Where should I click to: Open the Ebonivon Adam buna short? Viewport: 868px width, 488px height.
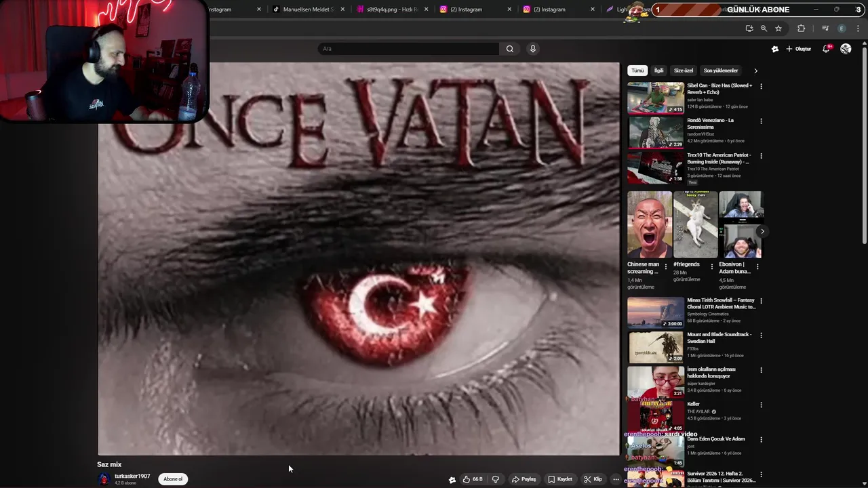click(x=741, y=225)
